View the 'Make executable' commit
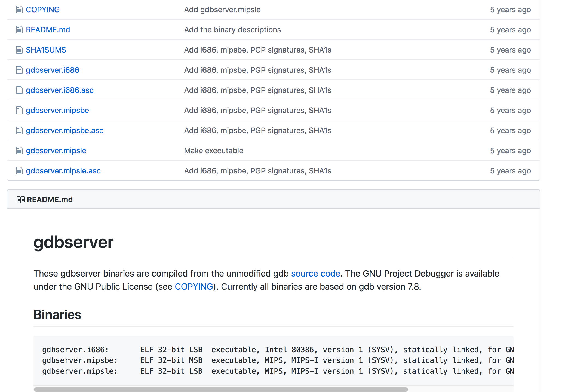 [214, 151]
